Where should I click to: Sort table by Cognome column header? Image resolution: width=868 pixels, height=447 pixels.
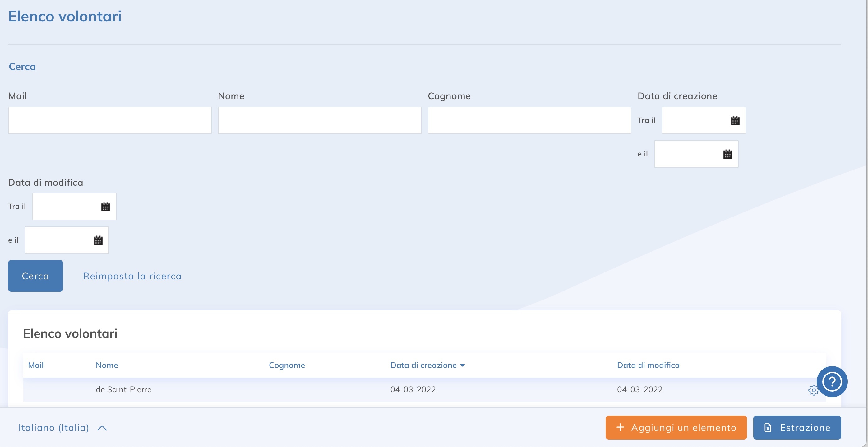287,365
